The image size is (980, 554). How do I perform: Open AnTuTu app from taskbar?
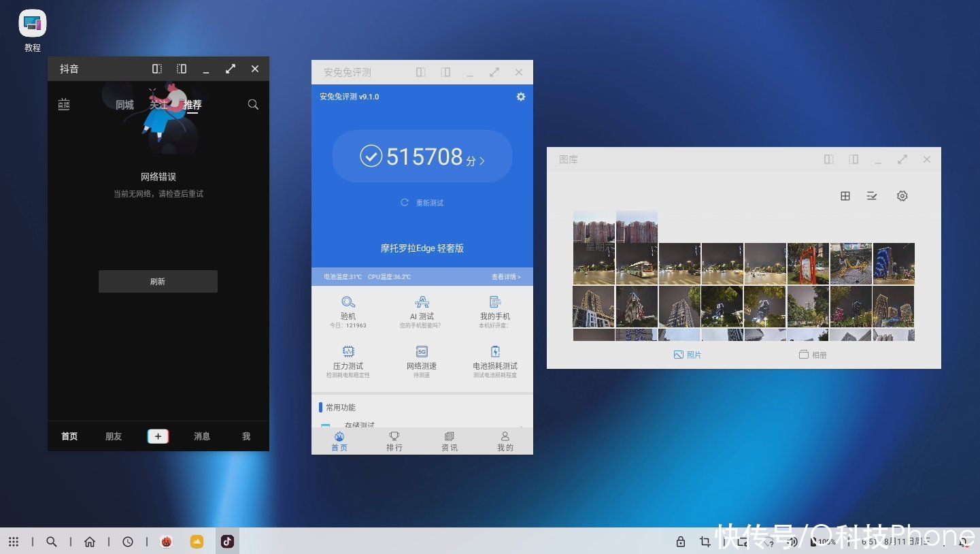click(166, 542)
